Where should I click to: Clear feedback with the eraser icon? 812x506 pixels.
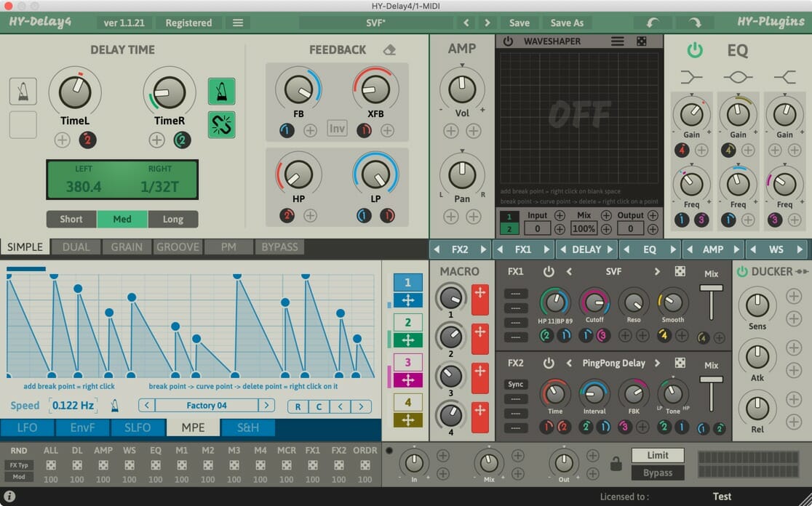(389, 49)
